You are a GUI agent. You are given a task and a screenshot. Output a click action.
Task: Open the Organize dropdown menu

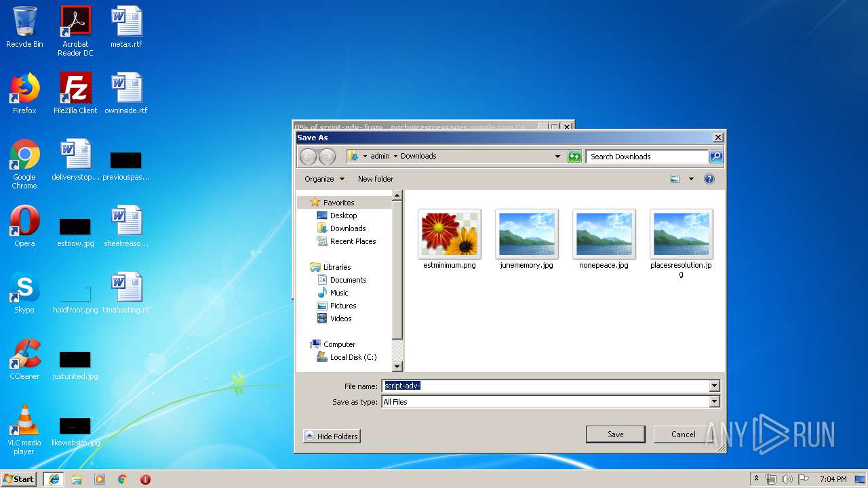(324, 179)
